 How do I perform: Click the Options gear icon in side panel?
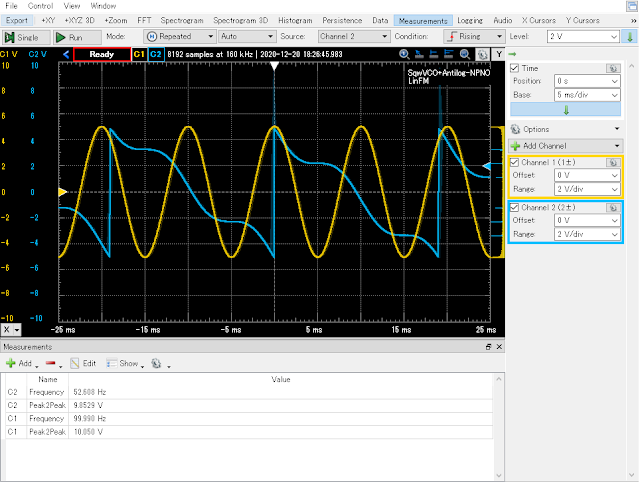pyautogui.click(x=516, y=129)
